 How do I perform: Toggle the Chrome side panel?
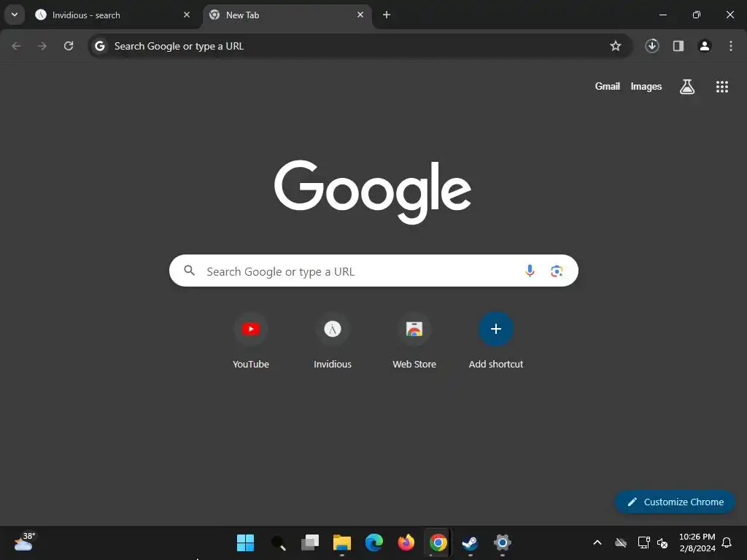(x=678, y=46)
